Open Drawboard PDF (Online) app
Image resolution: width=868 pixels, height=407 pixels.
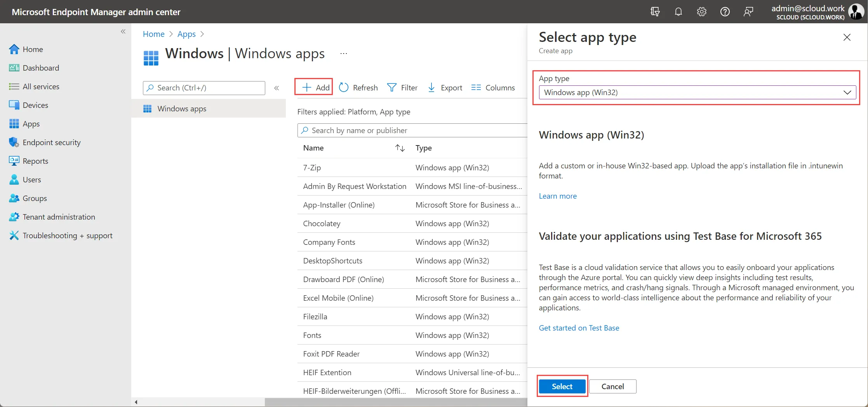point(412,279)
